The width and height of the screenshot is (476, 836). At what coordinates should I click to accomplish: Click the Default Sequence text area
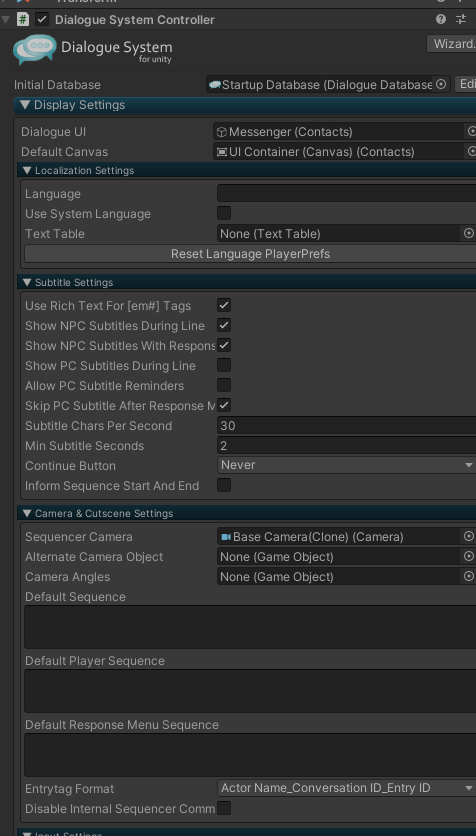(250, 627)
